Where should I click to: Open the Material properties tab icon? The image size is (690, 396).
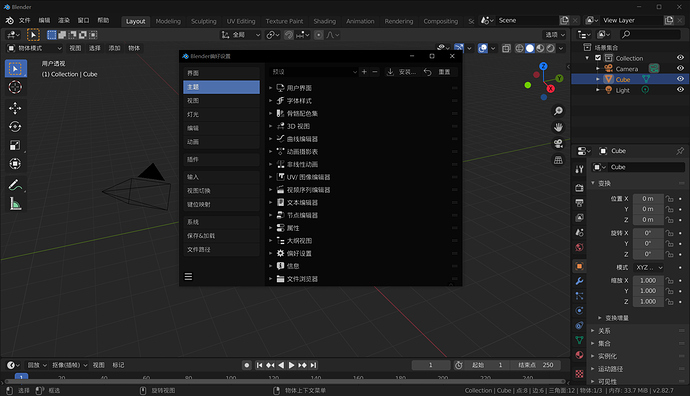point(580,355)
